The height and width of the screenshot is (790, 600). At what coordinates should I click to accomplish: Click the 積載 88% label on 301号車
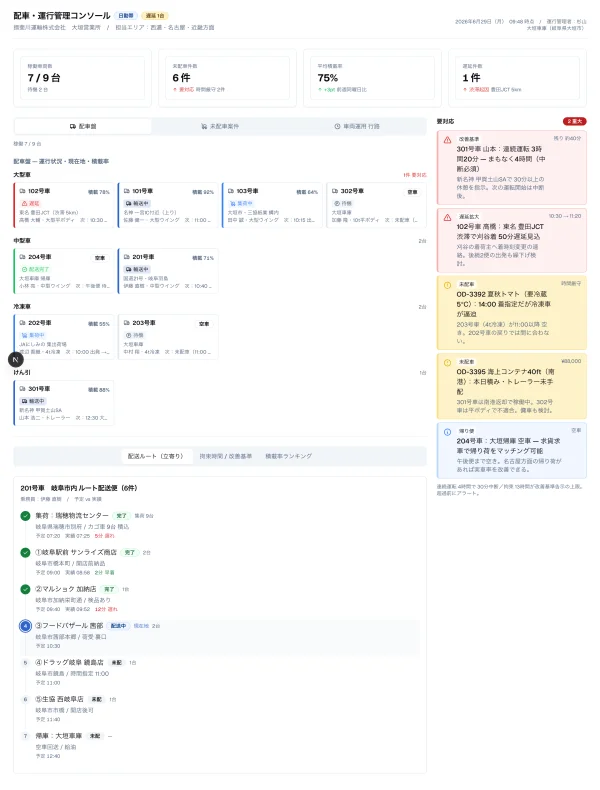pyautogui.click(x=99, y=389)
